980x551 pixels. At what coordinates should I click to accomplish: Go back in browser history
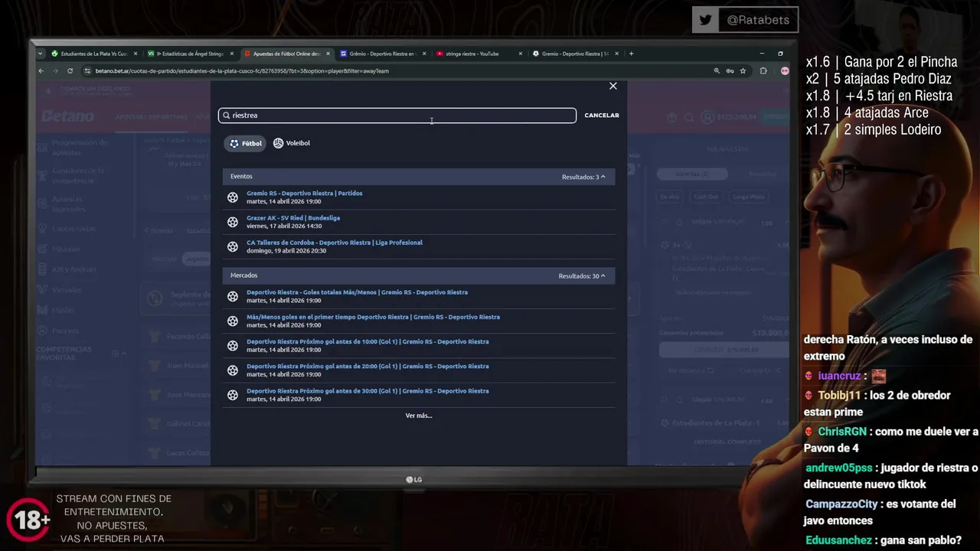[41, 70]
